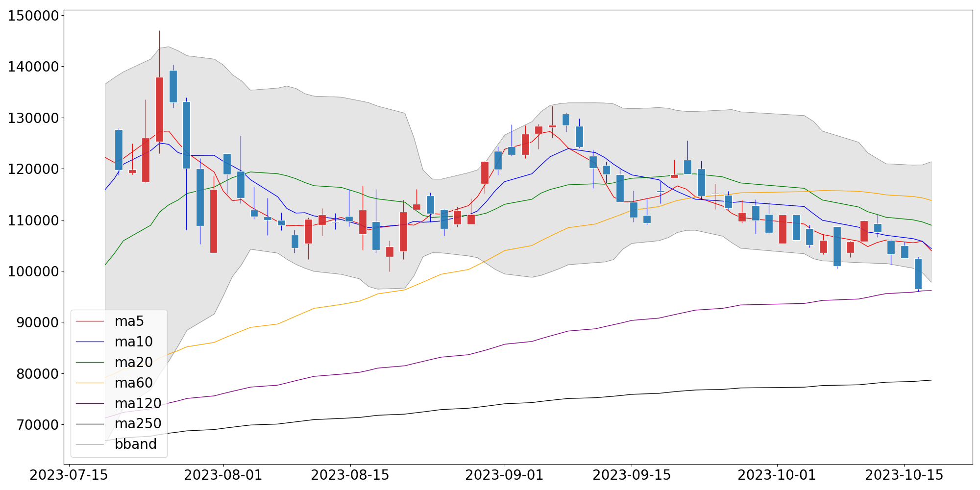The image size is (980, 490).
Task: Click the ma20 legend label
Action: (x=134, y=363)
